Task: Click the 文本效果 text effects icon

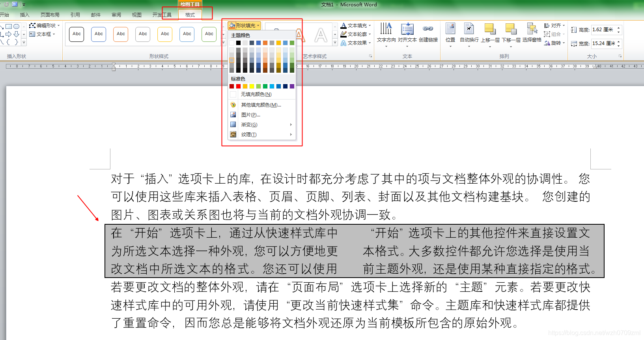Action: (x=343, y=43)
